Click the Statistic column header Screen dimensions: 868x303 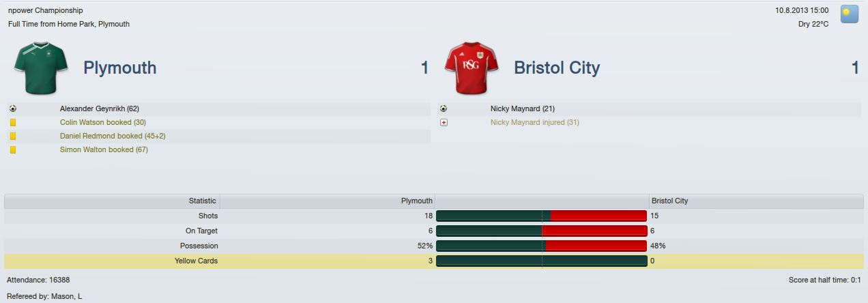[x=112, y=201]
